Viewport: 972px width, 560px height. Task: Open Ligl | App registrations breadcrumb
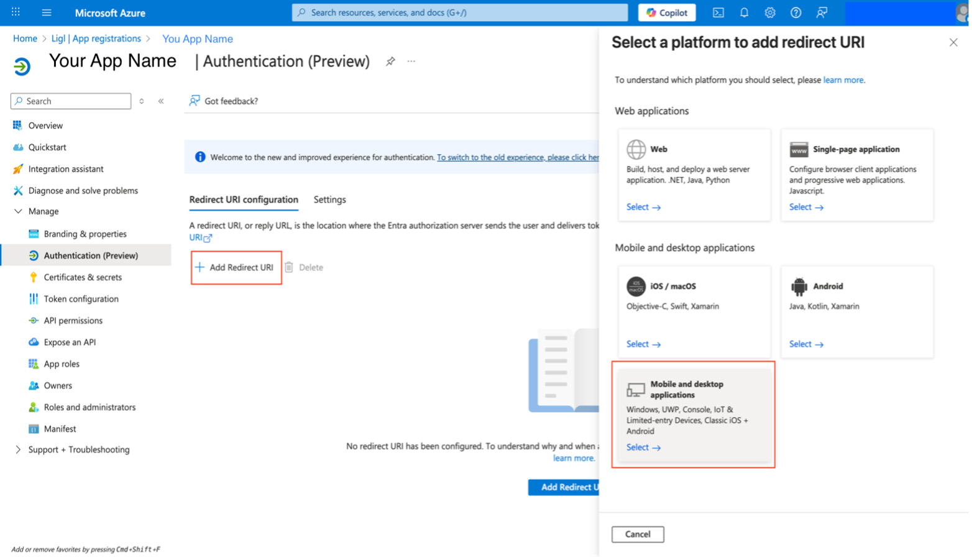point(96,39)
